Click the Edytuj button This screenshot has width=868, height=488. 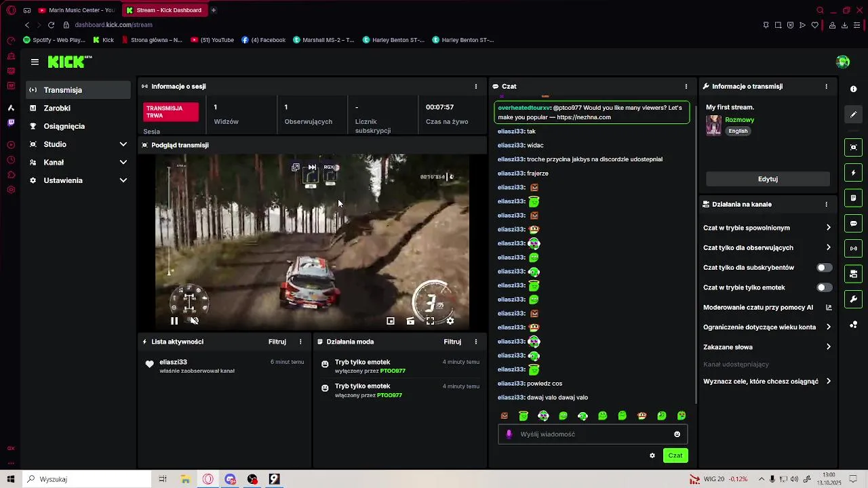pyautogui.click(x=768, y=179)
